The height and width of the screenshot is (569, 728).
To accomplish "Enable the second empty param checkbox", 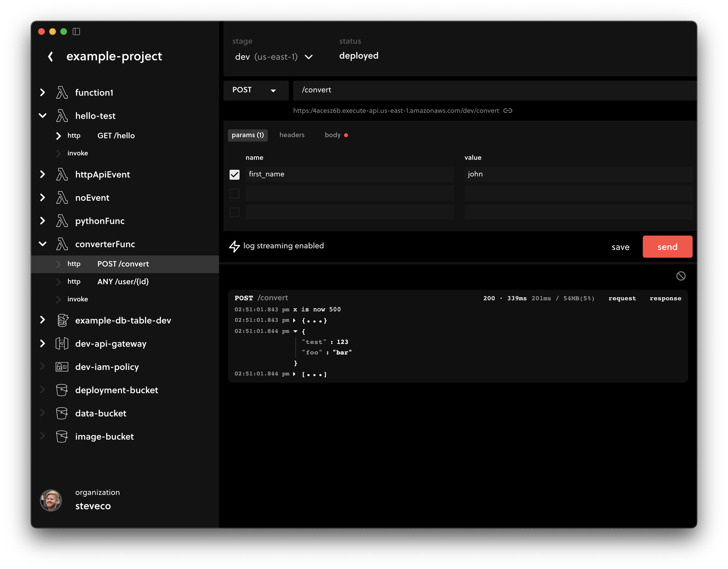I will point(235,194).
